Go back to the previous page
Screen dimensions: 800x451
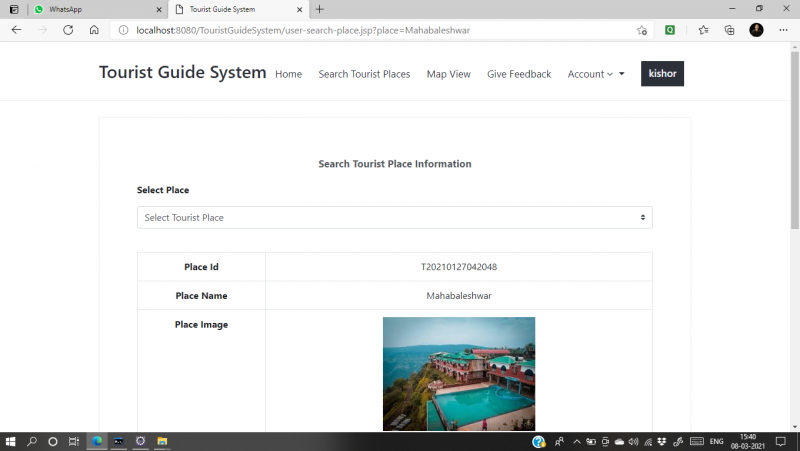click(16, 30)
